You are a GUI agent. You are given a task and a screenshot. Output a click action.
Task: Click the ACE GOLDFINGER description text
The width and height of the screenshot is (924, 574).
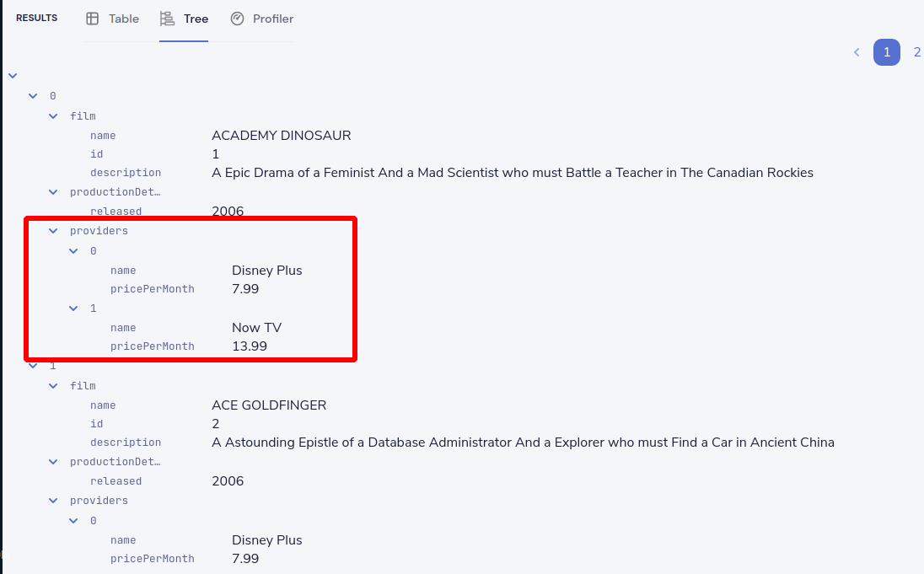coord(523,443)
